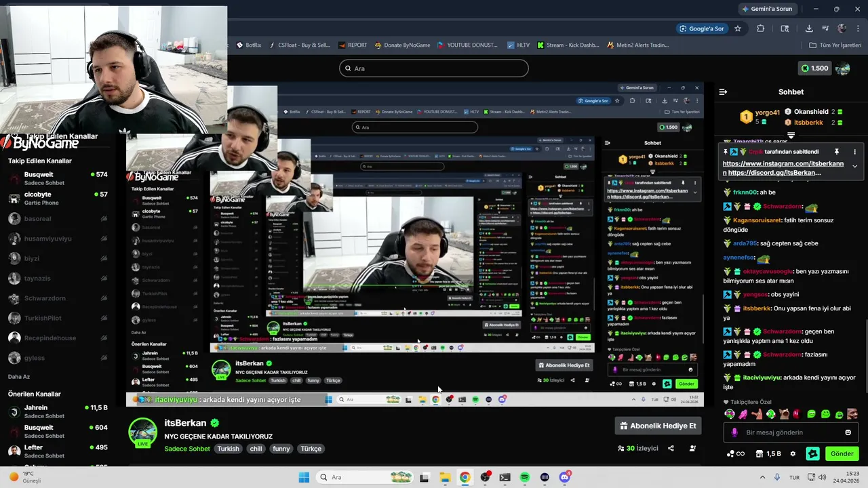Image resolution: width=868 pixels, height=488 pixels.
Task: Open Donate ByNoGame bookmark
Action: tap(401, 45)
